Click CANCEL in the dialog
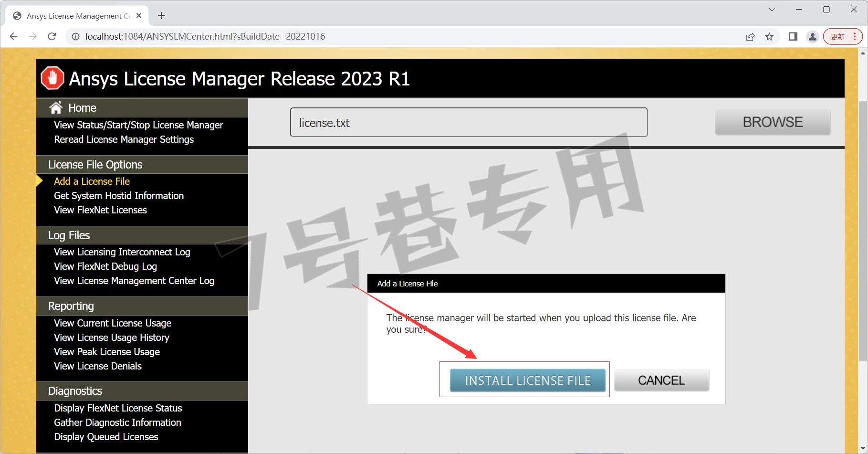The height and width of the screenshot is (454, 868). pyautogui.click(x=661, y=380)
